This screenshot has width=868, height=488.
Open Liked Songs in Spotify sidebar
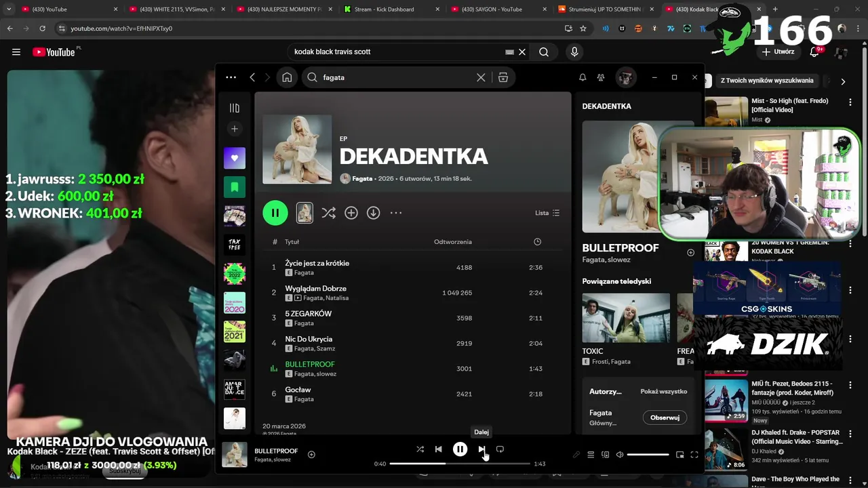coord(235,158)
